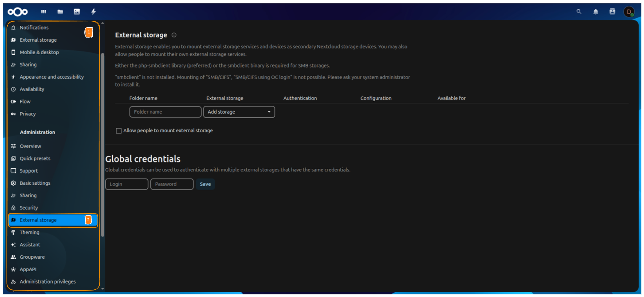Open the Dashboard app icon
This screenshot has height=297, width=644.
coord(43,12)
